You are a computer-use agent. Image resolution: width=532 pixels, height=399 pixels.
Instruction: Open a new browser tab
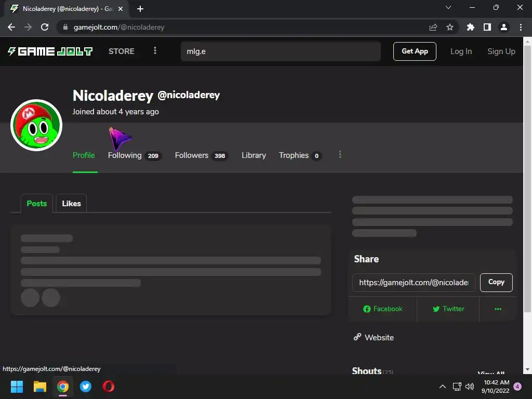[140, 9]
